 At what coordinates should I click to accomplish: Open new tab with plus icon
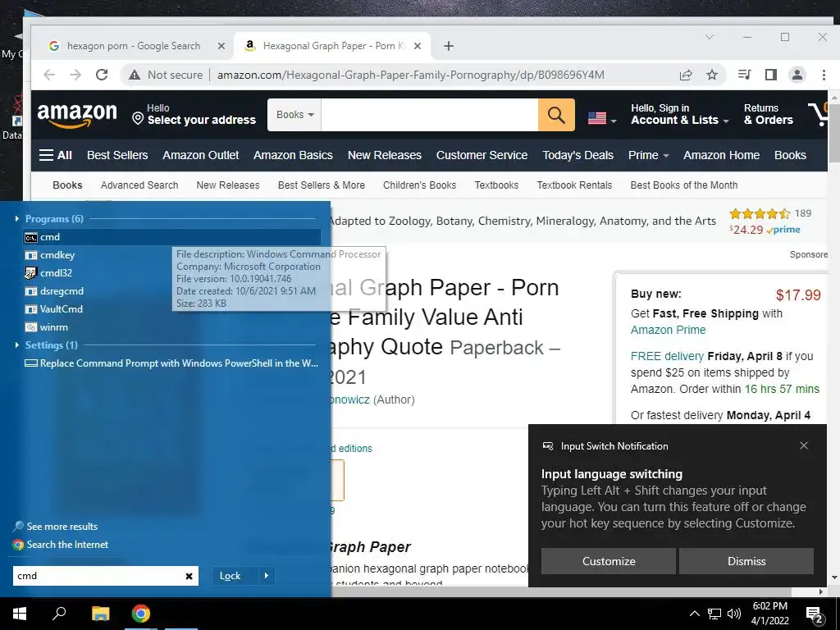point(449,46)
